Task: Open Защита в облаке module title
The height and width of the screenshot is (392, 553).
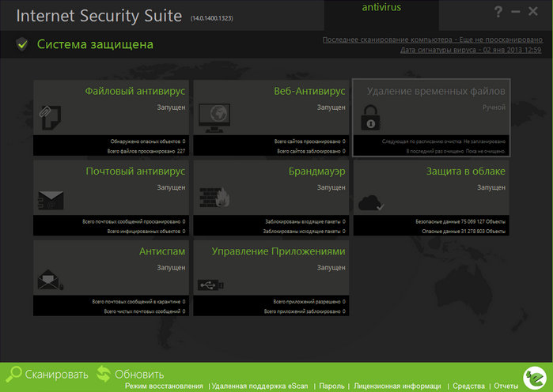Action: pos(465,171)
